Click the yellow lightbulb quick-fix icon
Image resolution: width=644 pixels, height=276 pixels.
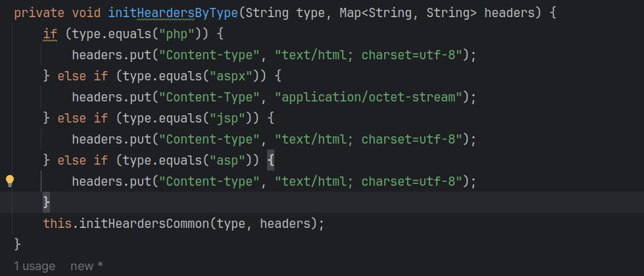[x=9, y=181]
